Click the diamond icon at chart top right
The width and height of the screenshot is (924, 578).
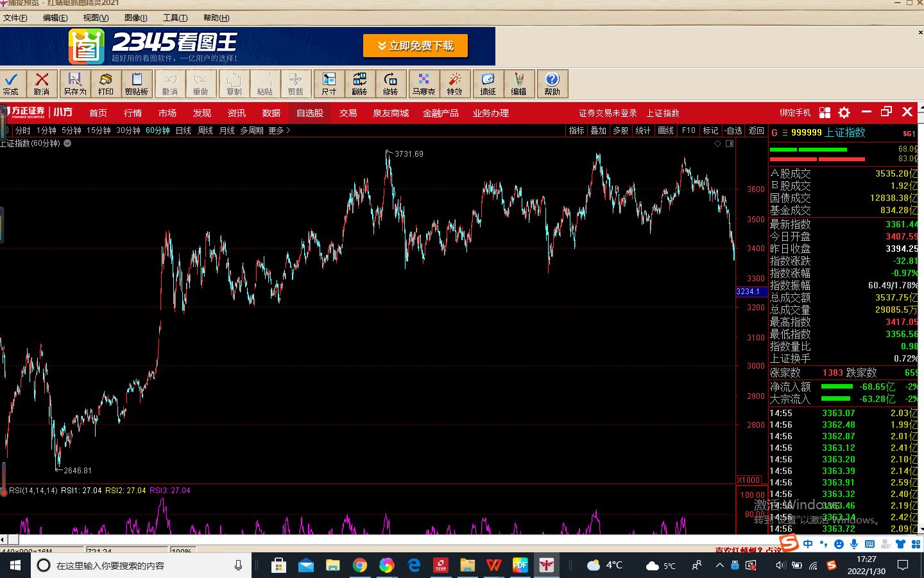pos(717,144)
